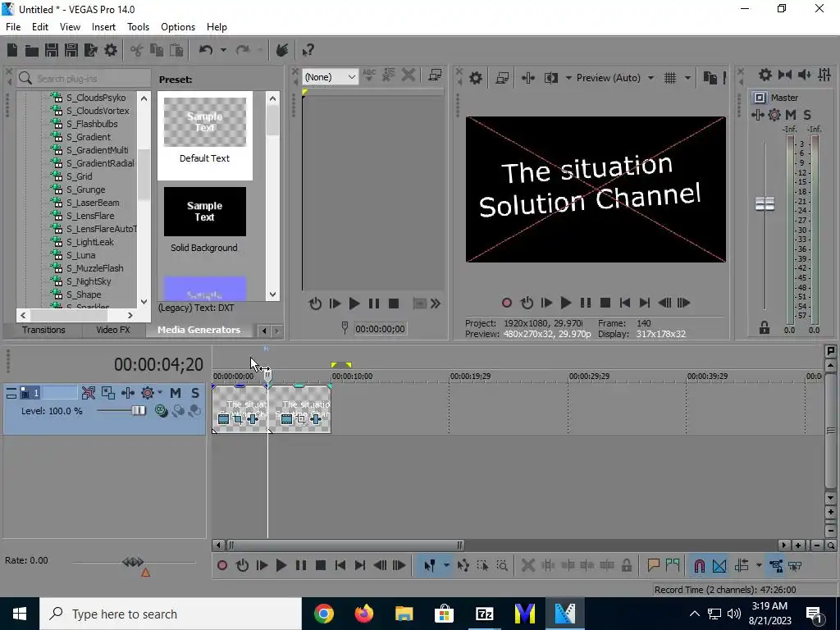Click the New project icon in the toolbar
The height and width of the screenshot is (630, 840).
pos(12,50)
